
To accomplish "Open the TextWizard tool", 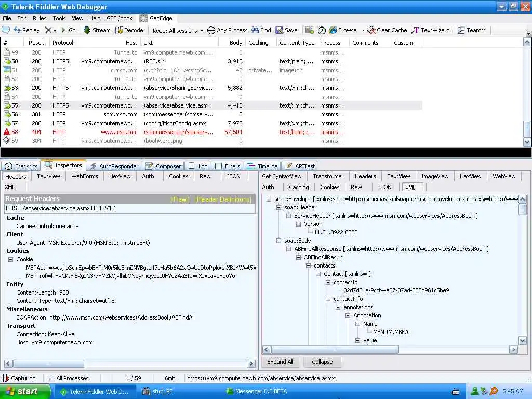I will coord(431,30).
